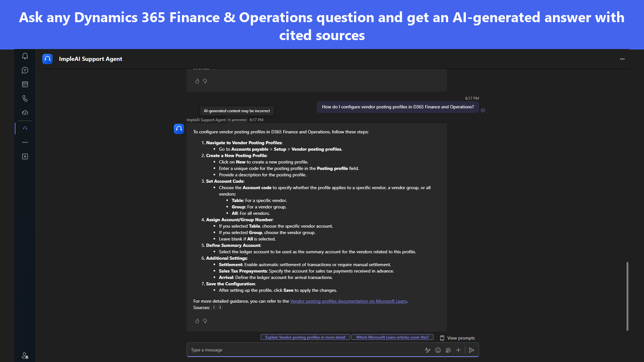Open the text formatting options in compose box
This screenshot has height=362, width=644.
[428, 350]
